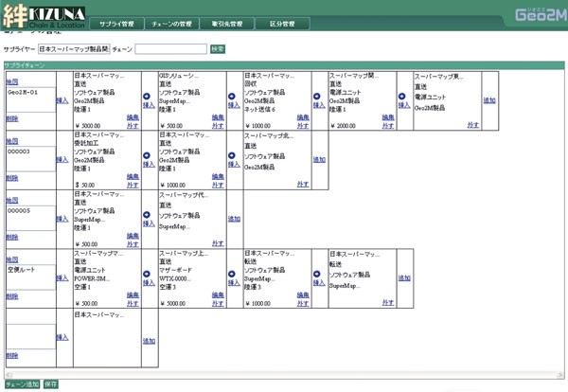Click 削除 for the 空便ルート chain
This screenshot has width=568, height=392.
point(12,296)
